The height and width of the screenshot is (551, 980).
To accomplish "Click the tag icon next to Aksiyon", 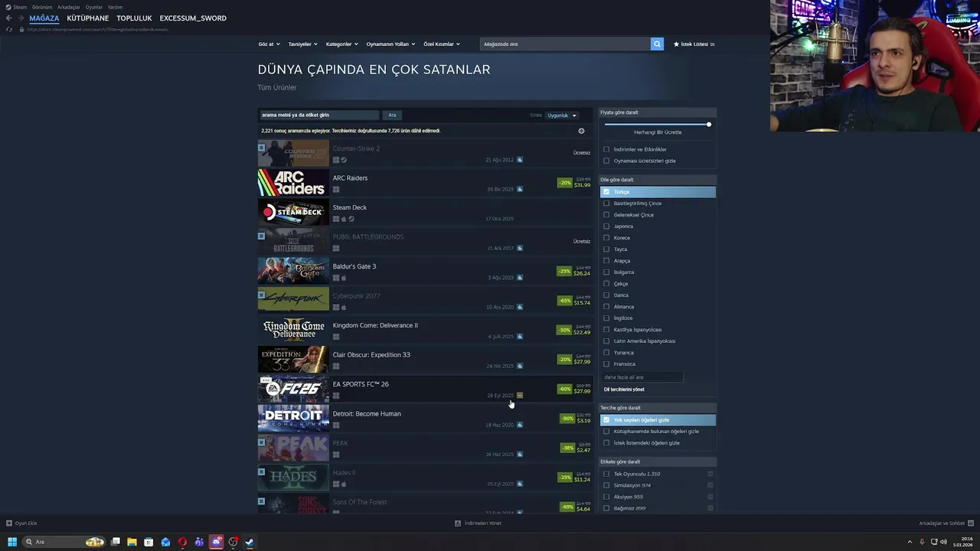I will click(x=710, y=497).
